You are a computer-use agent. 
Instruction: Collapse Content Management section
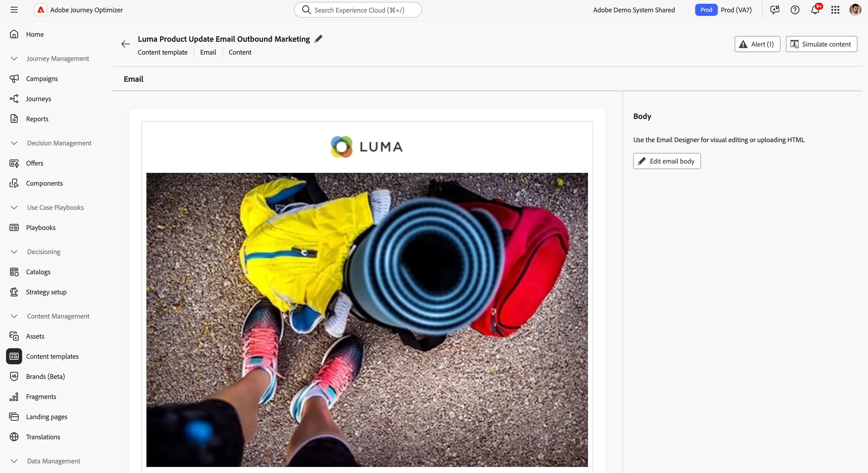tap(14, 316)
